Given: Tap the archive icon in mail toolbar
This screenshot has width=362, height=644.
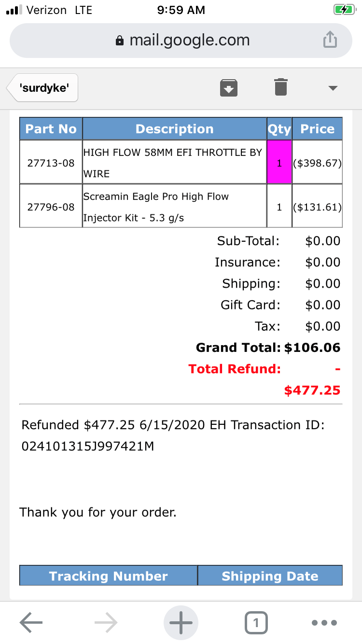Looking at the screenshot, I should click(x=229, y=88).
